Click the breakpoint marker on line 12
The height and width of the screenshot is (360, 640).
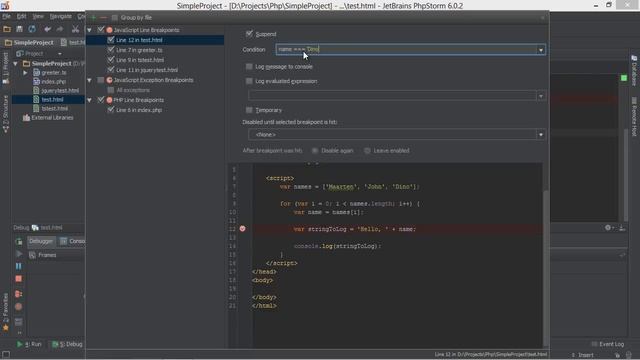pos(242,229)
